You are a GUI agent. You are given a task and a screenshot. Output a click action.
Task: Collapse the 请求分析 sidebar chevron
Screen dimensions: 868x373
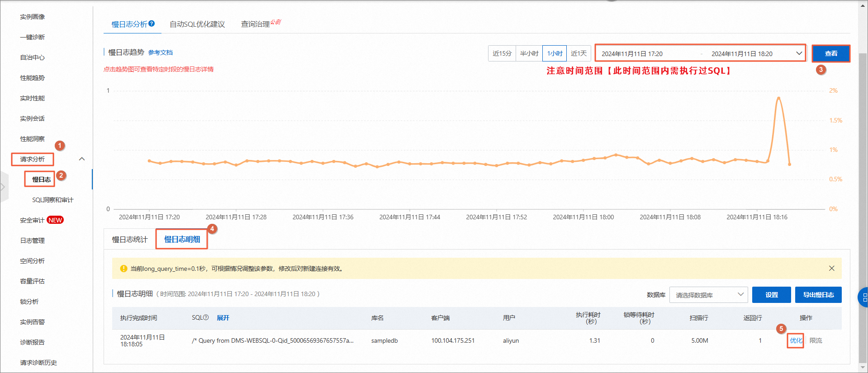(x=82, y=159)
